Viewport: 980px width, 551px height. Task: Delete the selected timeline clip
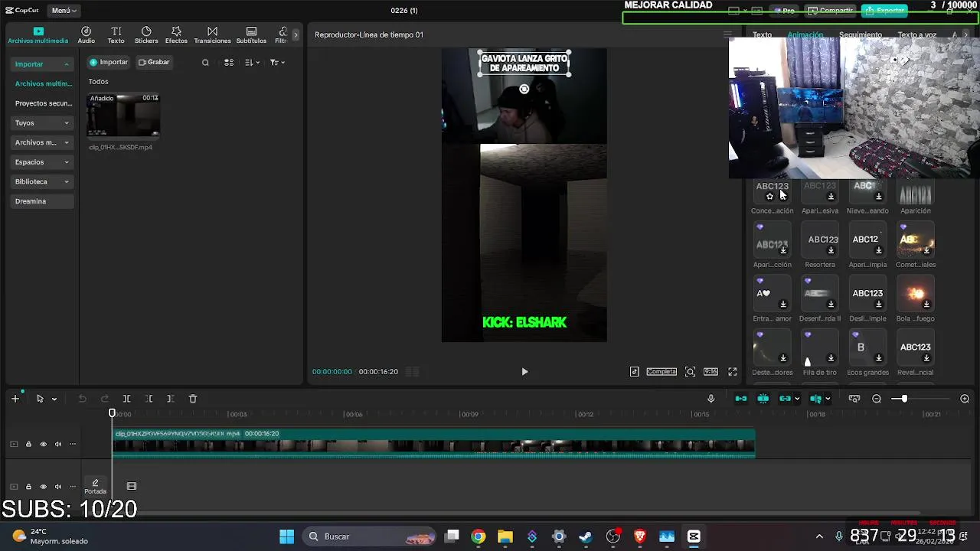(193, 399)
